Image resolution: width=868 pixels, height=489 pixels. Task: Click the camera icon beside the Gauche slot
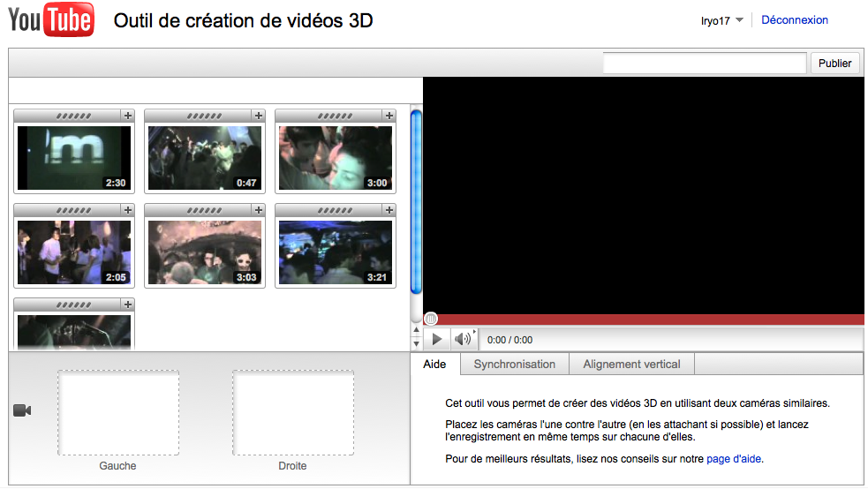[23, 410]
